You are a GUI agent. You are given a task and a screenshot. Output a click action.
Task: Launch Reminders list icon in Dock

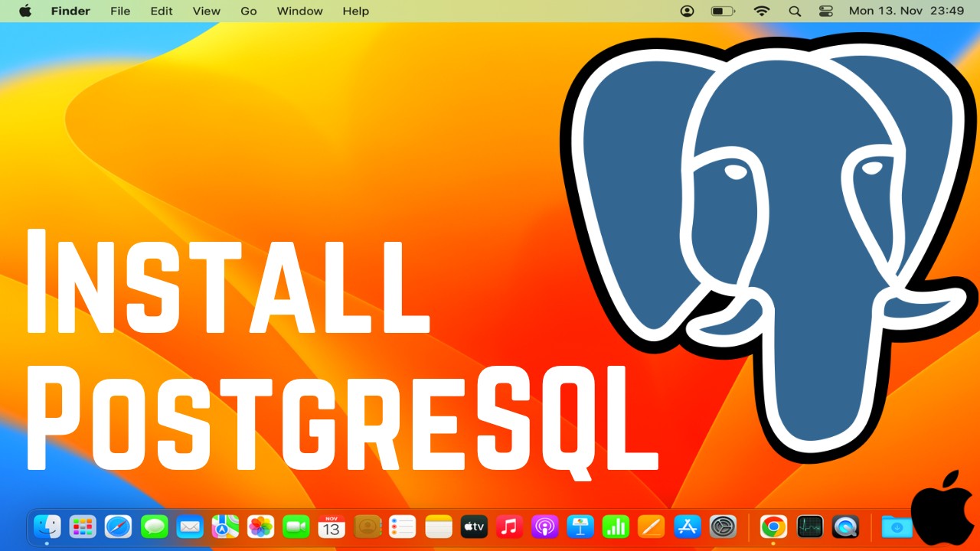coord(403,527)
